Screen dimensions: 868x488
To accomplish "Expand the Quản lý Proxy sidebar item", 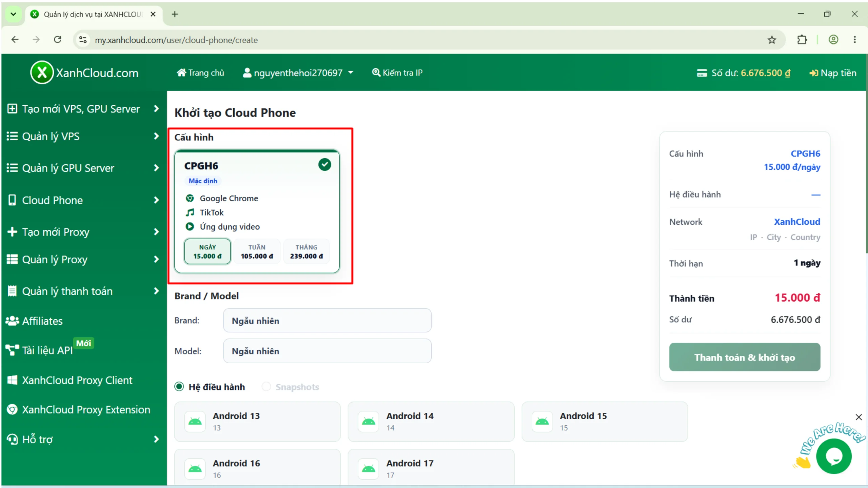I will pos(83,260).
